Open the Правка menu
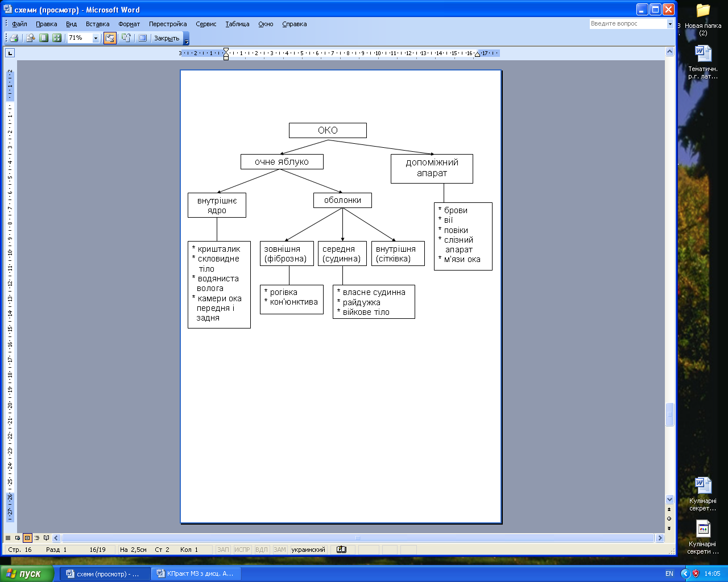Image resolution: width=728 pixels, height=582 pixels. [x=46, y=24]
